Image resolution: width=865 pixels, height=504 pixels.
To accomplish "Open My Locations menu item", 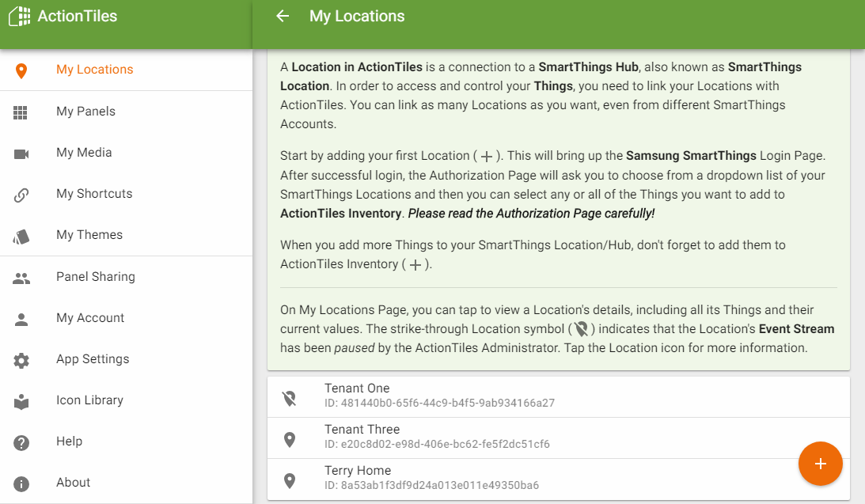I will [127, 70].
